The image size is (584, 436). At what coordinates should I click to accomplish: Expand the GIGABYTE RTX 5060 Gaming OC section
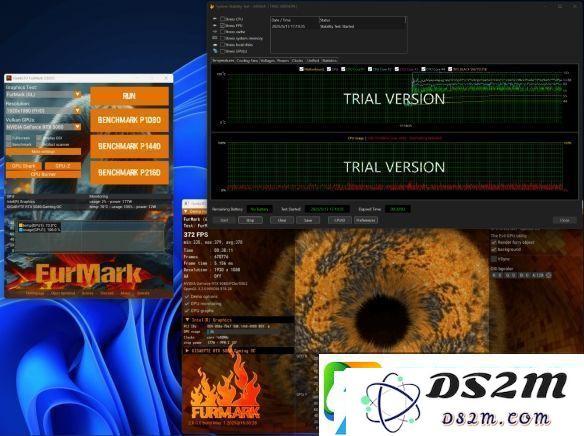187,351
